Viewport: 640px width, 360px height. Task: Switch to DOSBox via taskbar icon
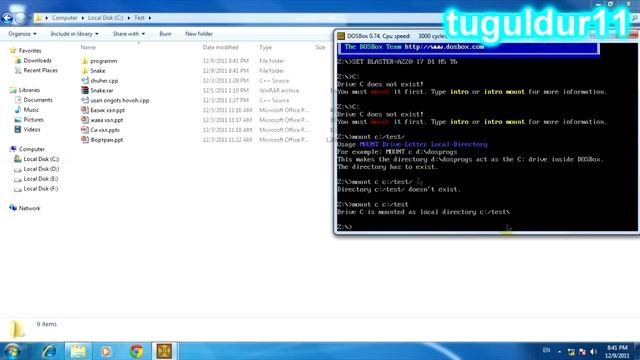coord(164,351)
